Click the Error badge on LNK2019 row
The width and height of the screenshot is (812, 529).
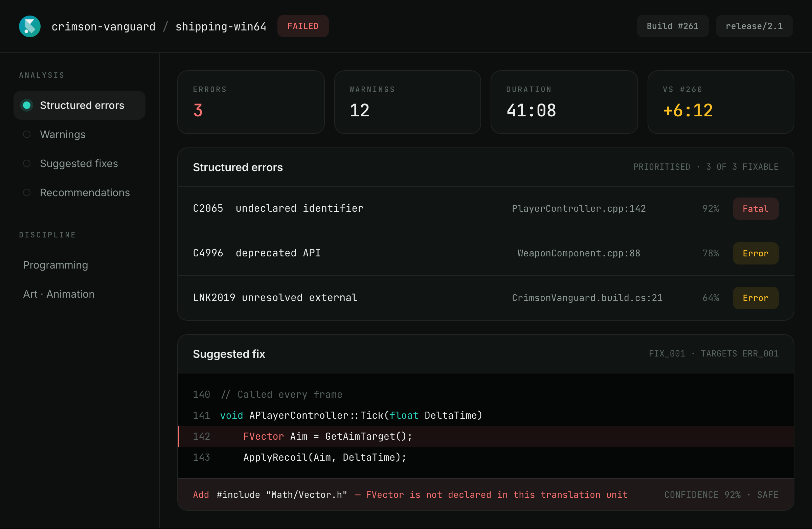[756, 298]
